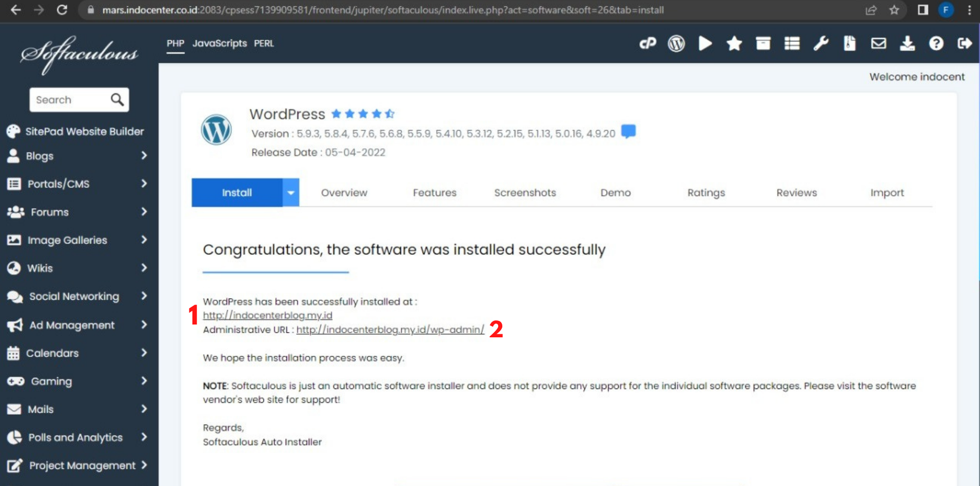
Task: Open the wrench Settings icon
Action: click(x=821, y=44)
